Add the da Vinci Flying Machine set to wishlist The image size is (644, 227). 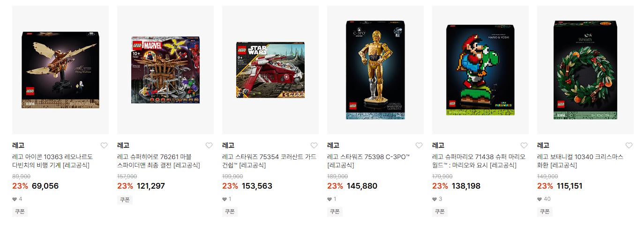(x=104, y=146)
